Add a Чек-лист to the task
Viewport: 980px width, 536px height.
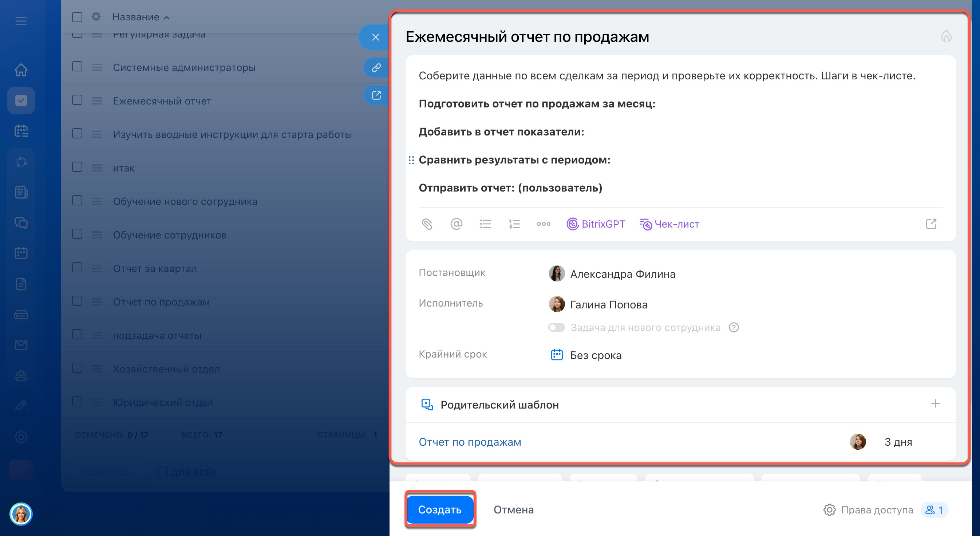pos(669,224)
